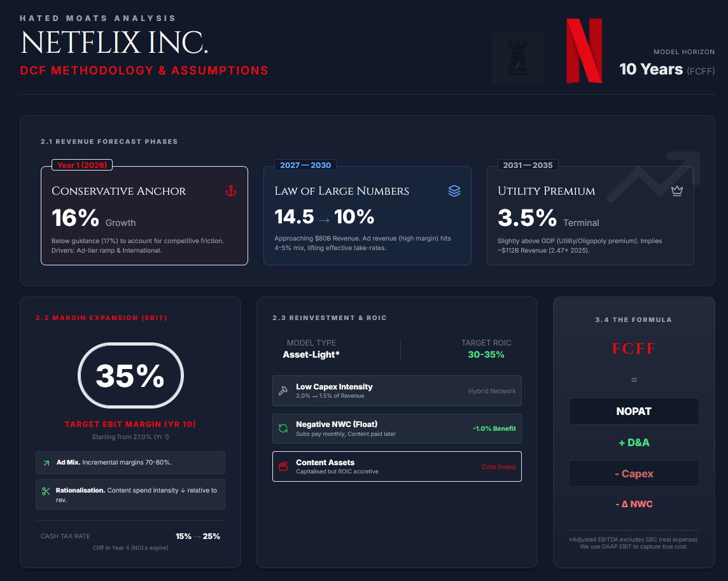Click "TARGET EBIT MARGIN (YR 10)" label
This screenshot has width=728, height=581.
(x=130, y=424)
